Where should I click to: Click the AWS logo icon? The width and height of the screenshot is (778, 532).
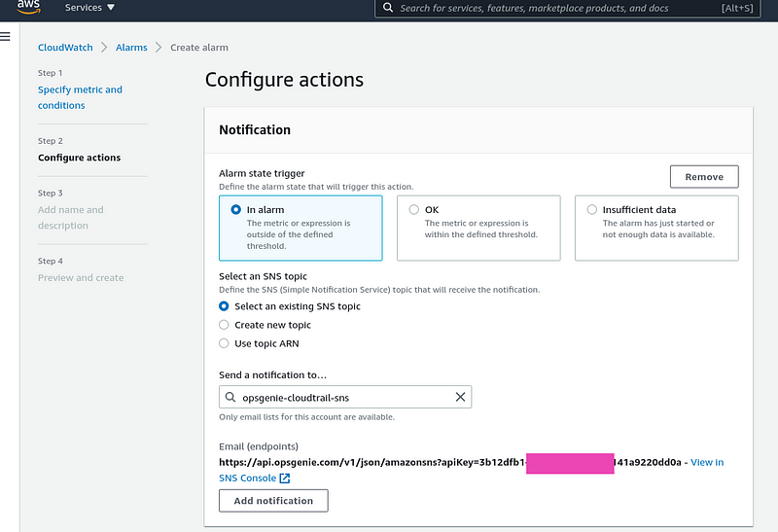(28, 7)
